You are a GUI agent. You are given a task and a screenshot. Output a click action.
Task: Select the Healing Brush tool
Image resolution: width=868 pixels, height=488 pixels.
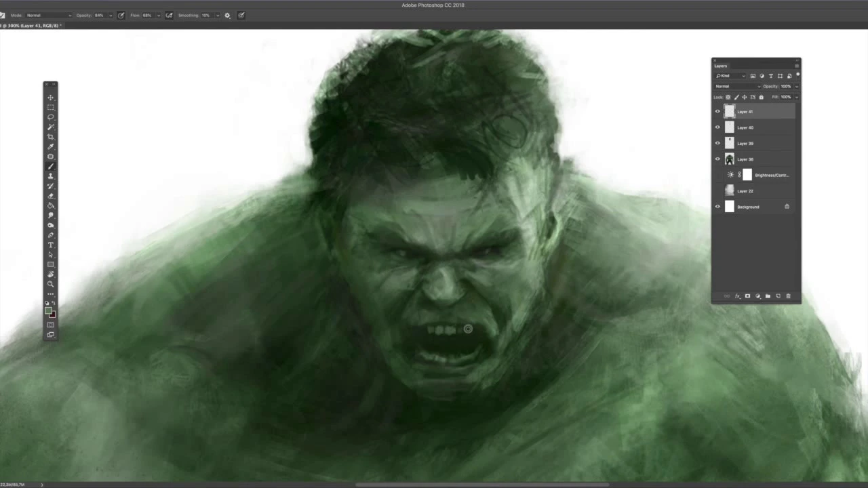click(51, 157)
